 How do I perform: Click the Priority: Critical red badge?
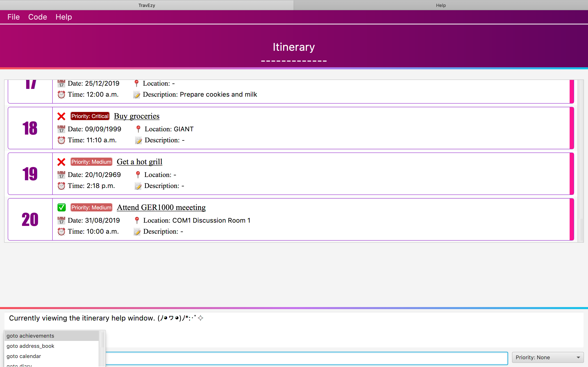[90, 116]
